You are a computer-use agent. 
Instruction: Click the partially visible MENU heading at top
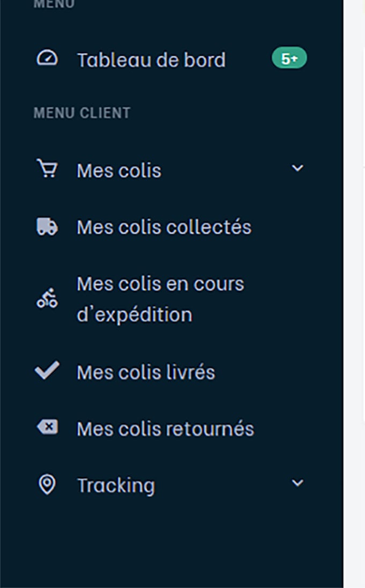click(54, 4)
